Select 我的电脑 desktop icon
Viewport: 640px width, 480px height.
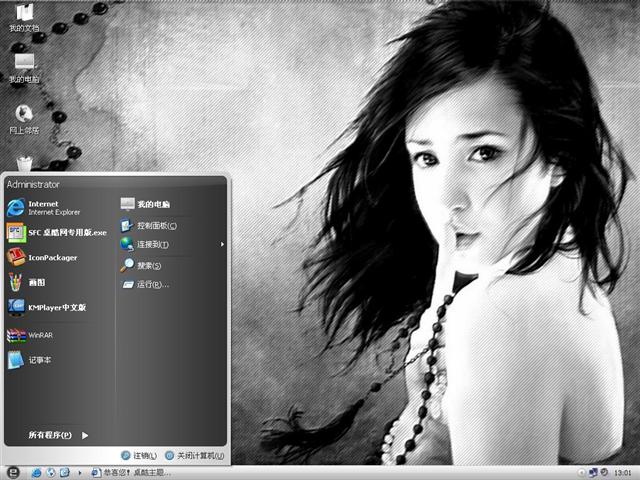[24, 68]
